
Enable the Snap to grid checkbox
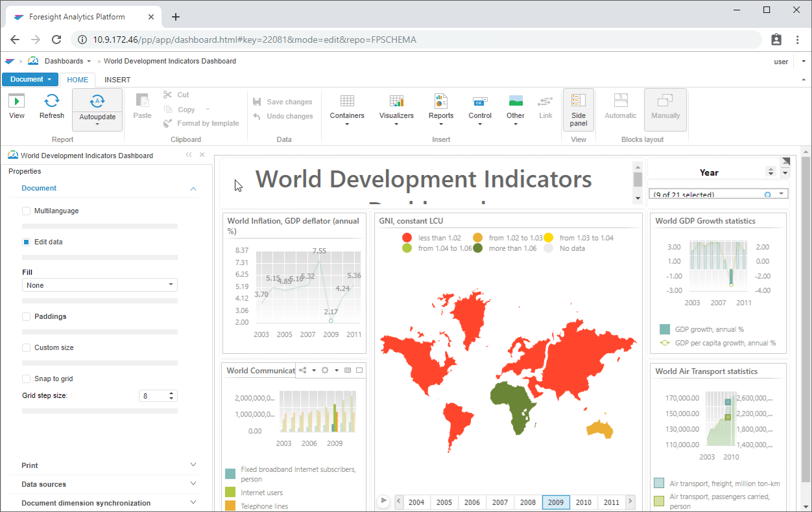tap(27, 378)
